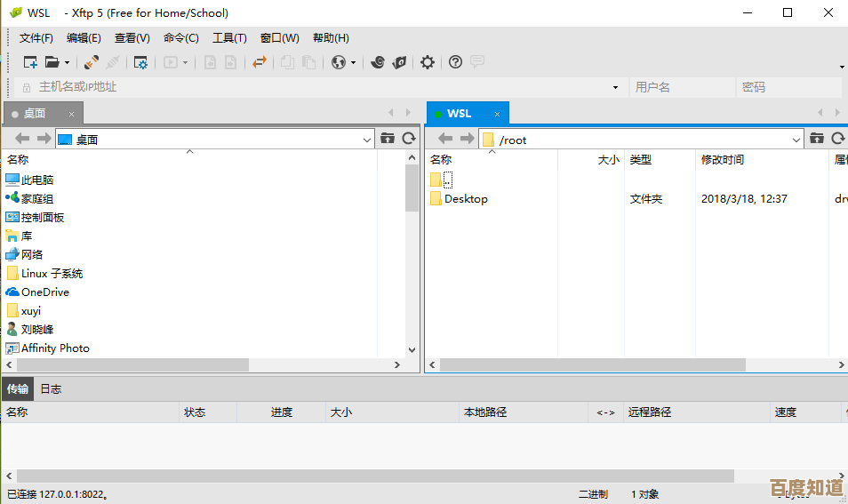Click the 用户名 input field
This screenshot has height=504, width=848.
click(682, 87)
